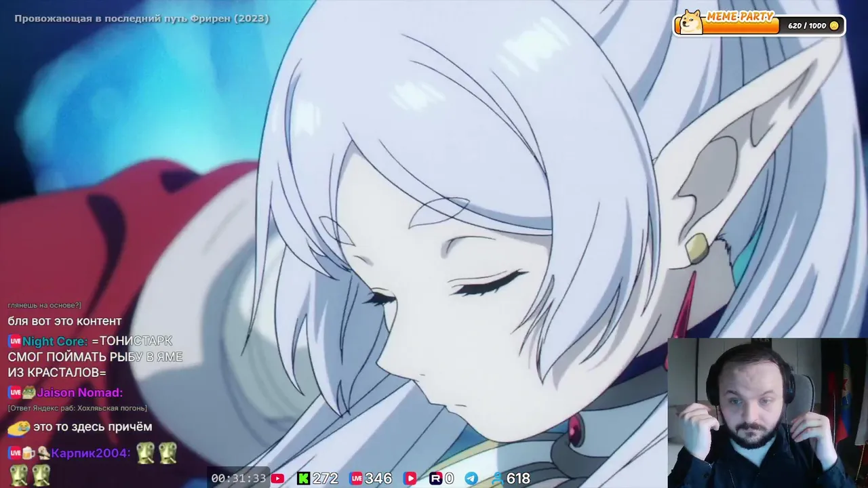The width and height of the screenshot is (868, 488).
Task: Click the red-blue play icon after 346
Action: [410, 479]
